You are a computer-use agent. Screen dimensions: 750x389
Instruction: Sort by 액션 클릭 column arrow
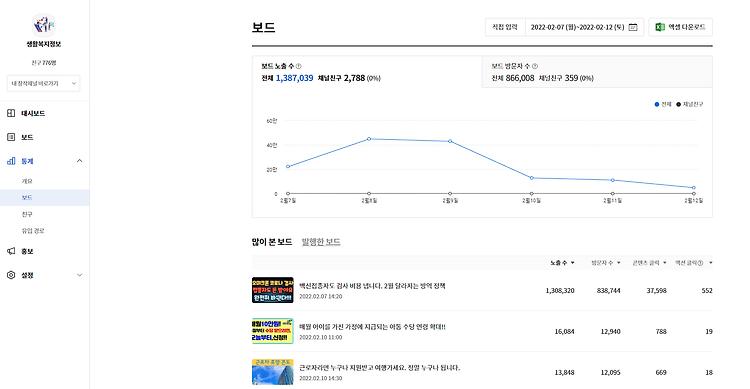(710, 263)
